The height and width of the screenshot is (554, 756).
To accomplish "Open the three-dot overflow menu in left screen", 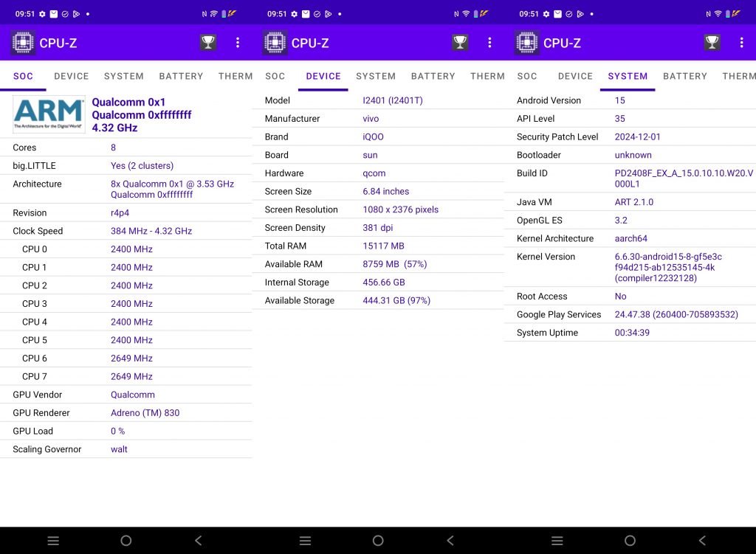I will tap(238, 42).
